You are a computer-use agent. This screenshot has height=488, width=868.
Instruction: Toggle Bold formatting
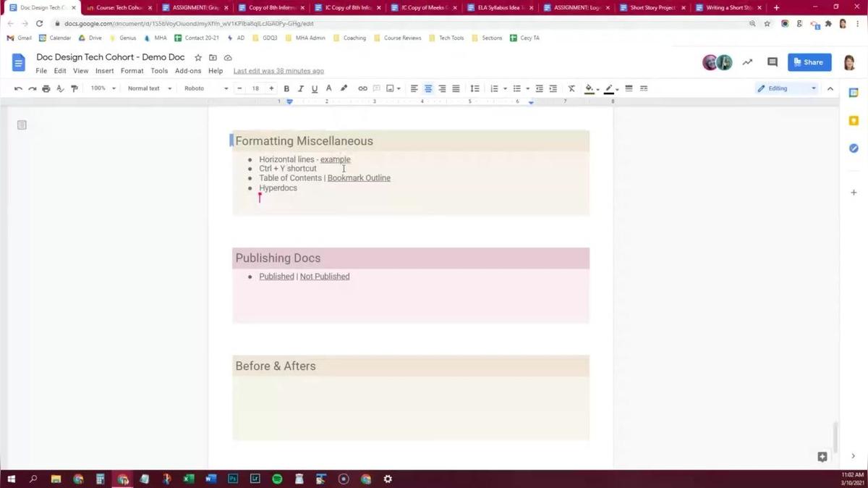click(286, 88)
